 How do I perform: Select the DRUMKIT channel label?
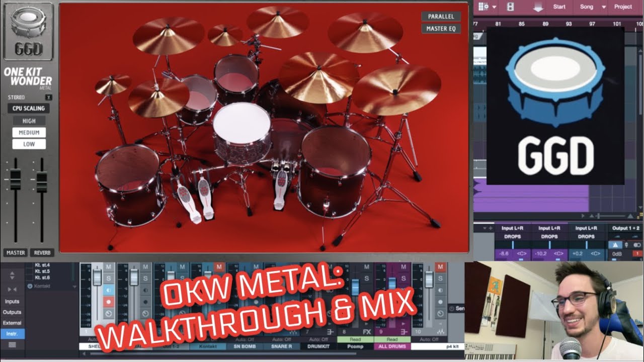[318, 346]
